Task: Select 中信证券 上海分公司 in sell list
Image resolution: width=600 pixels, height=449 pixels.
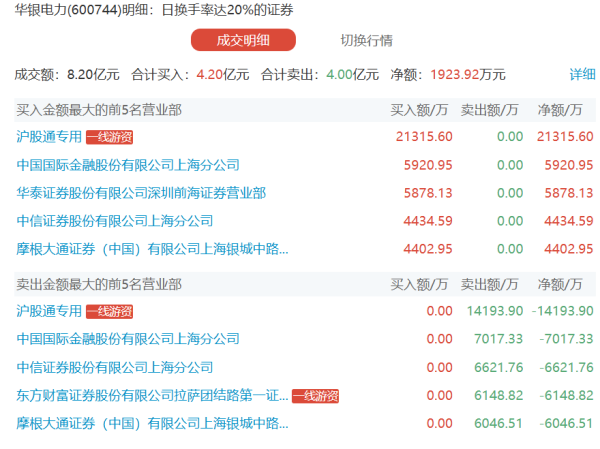Action: pos(115,367)
